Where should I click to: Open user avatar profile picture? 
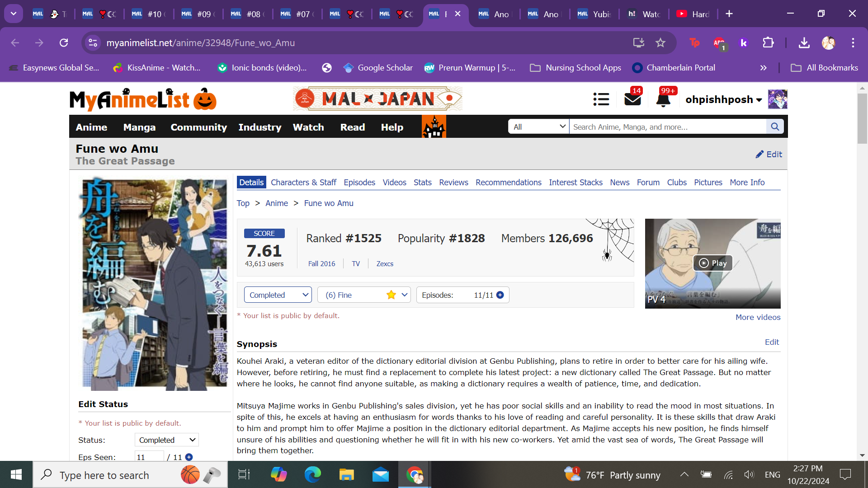click(x=778, y=99)
